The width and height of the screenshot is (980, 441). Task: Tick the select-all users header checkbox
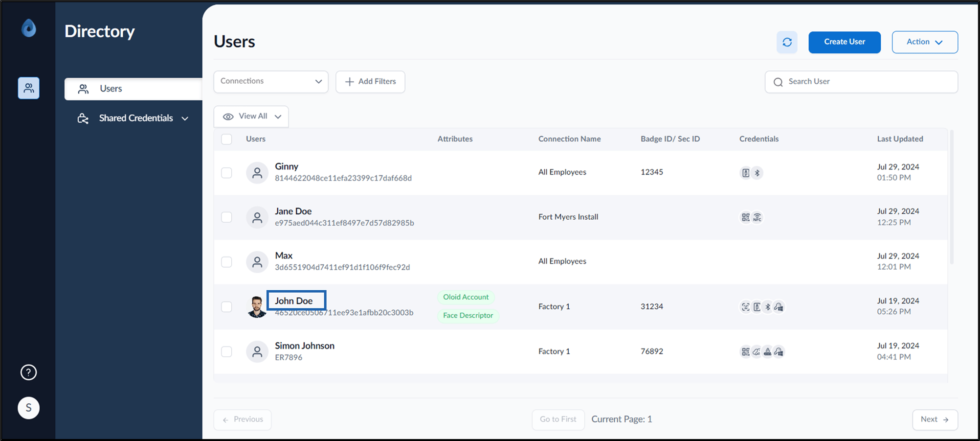coord(226,139)
